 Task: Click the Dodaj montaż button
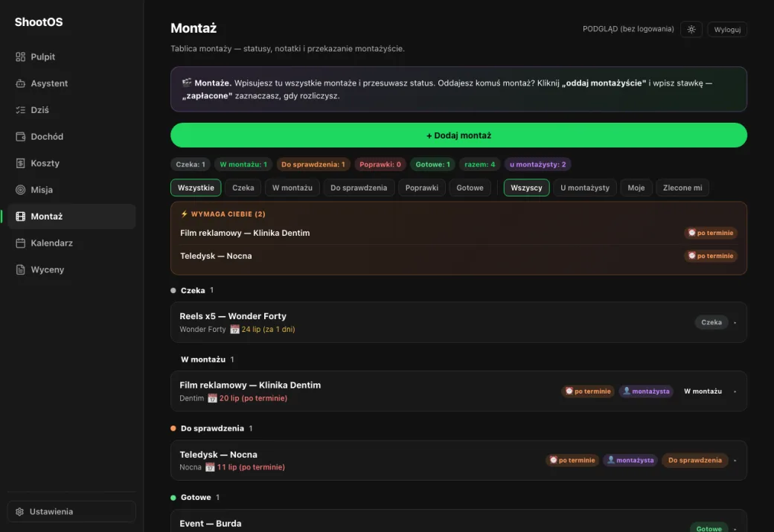(458, 135)
